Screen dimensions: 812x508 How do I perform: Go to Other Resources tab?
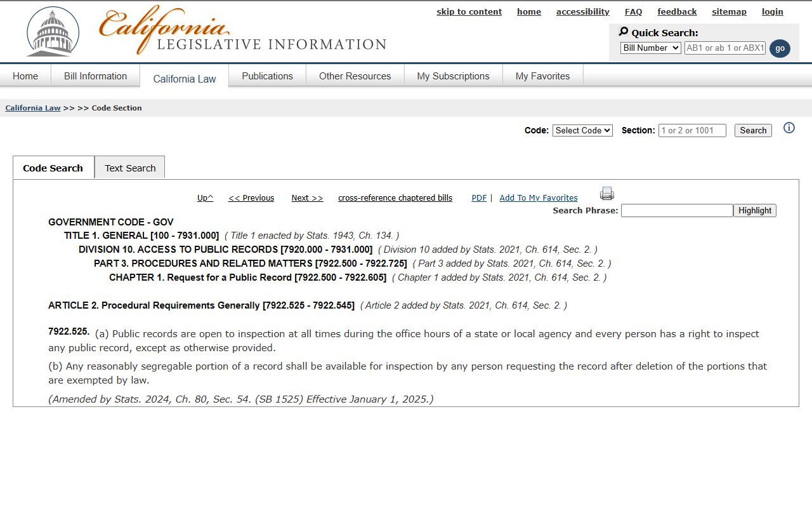click(355, 76)
